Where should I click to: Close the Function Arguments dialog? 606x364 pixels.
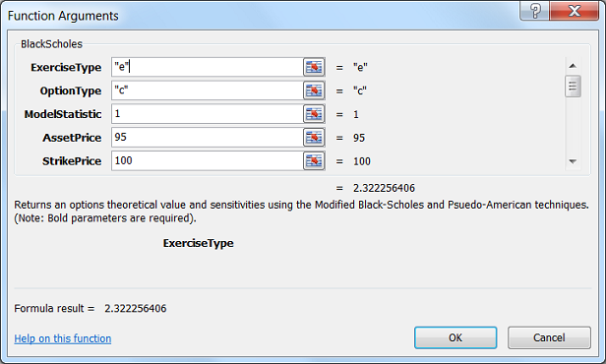(x=575, y=11)
